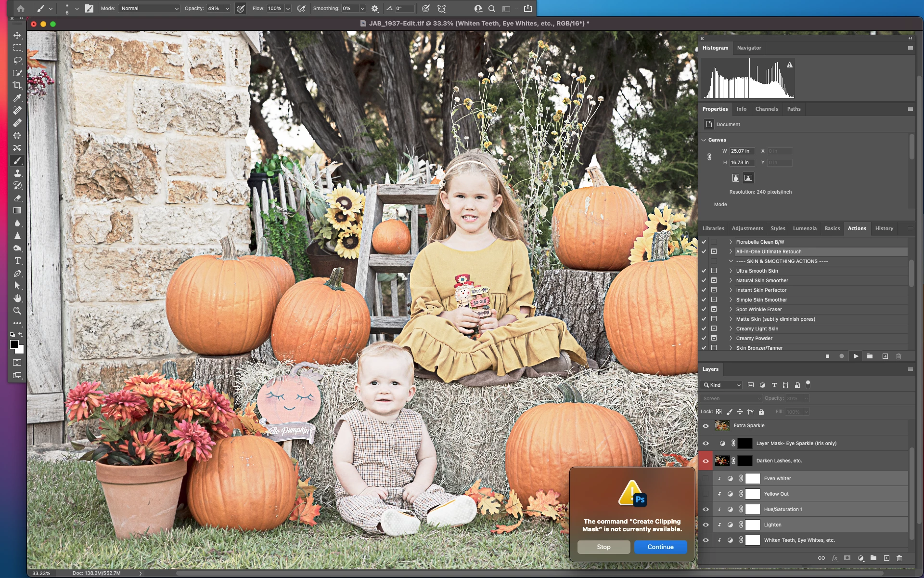Select the Eraser tool
Viewport: 924px width, 578px height.
pos(17,198)
